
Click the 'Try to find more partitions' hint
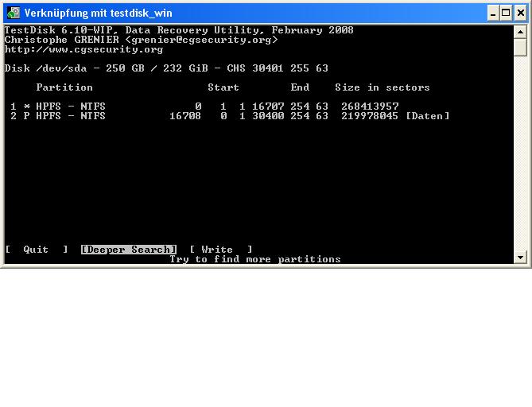pos(255,259)
